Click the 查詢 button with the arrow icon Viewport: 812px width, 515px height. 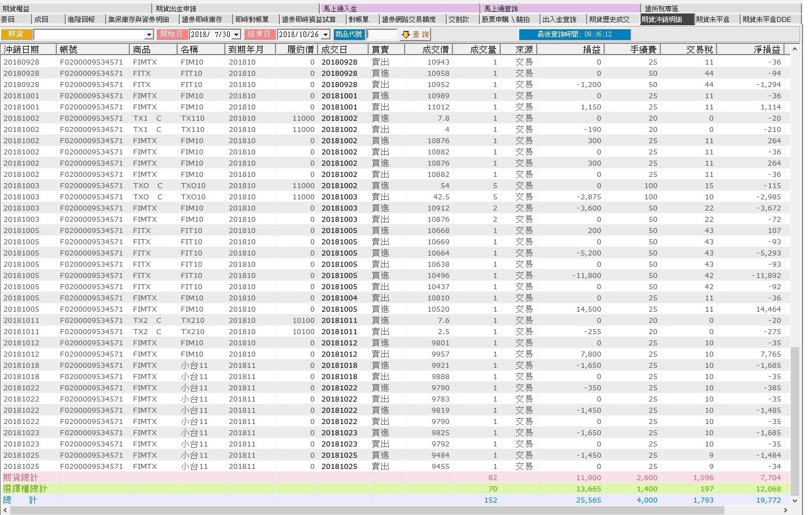point(415,34)
